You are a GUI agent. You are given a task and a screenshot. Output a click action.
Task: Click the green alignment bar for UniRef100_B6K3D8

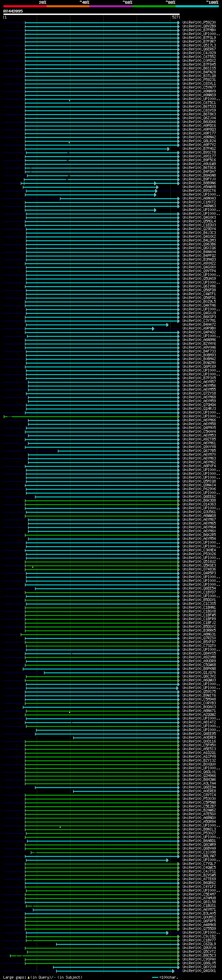[102, 501]
